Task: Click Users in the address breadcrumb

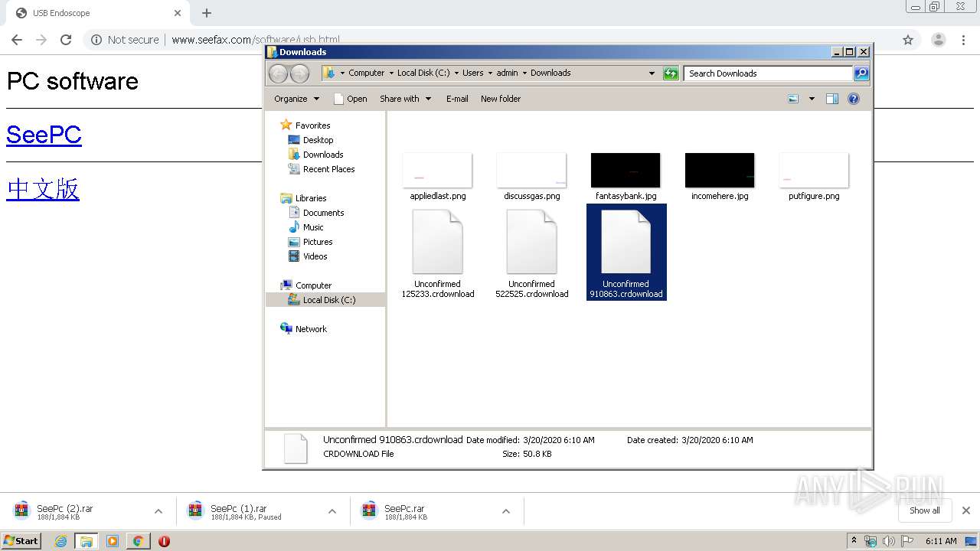Action: pos(472,73)
